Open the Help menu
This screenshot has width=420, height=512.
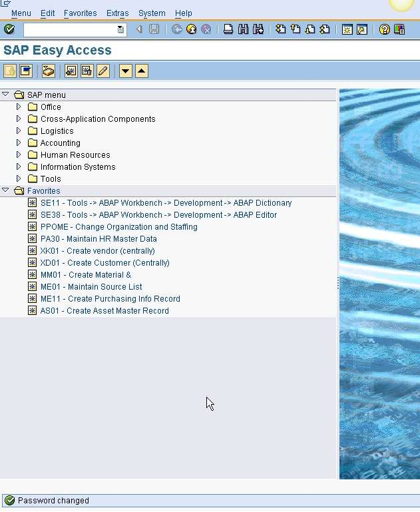pyautogui.click(x=184, y=13)
